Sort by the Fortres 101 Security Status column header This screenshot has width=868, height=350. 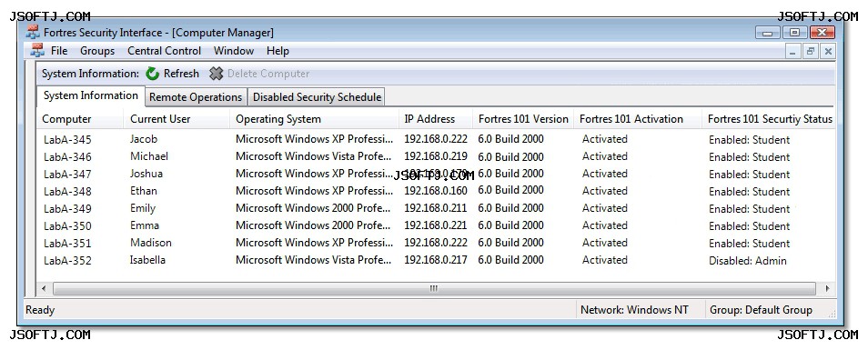pos(769,119)
